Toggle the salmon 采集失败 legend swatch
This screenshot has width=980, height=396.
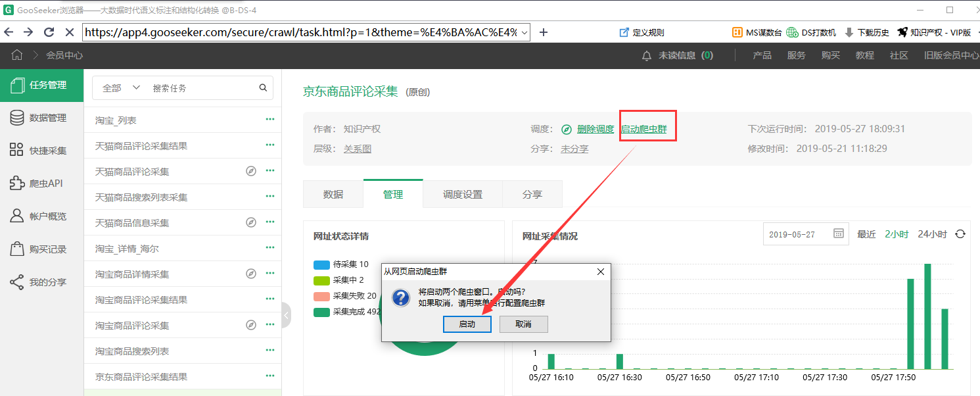click(321, 296)
